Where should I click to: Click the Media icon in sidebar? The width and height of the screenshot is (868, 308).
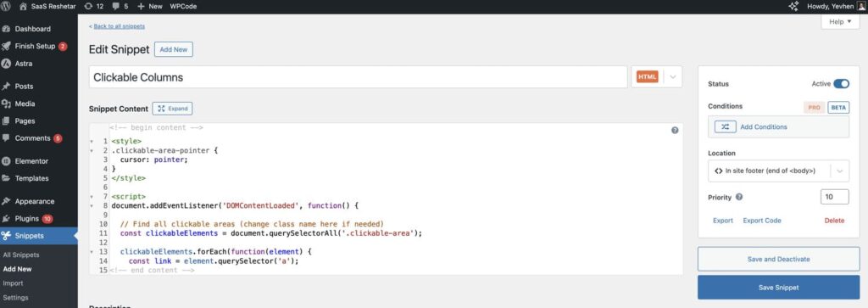(x=6, y=104)
